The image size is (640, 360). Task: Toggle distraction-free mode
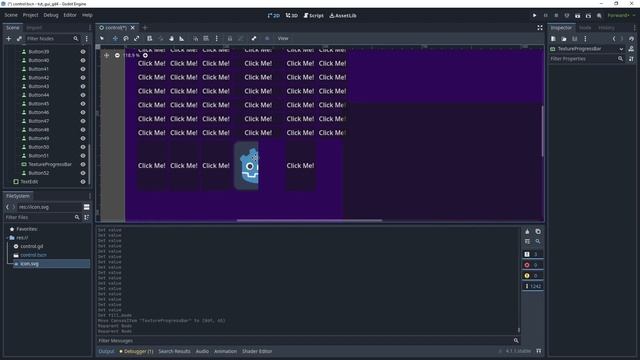pyautogui.click(x=540, y=27)
